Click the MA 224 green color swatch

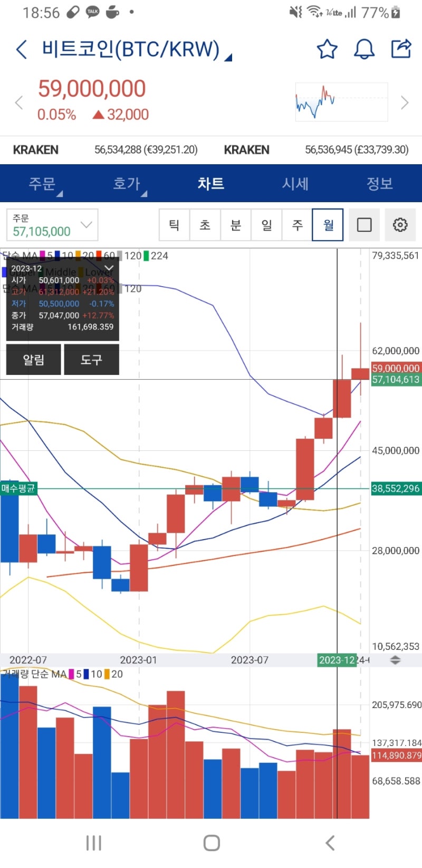146,256
